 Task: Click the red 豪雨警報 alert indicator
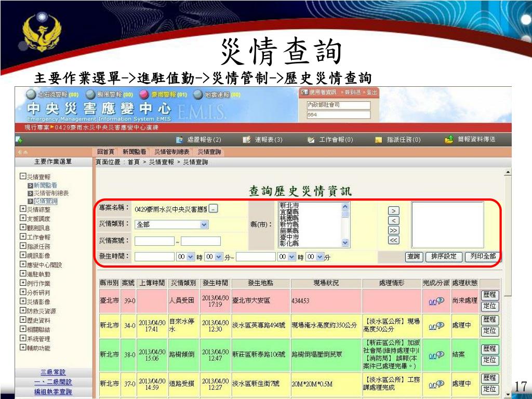coord(144,95)
